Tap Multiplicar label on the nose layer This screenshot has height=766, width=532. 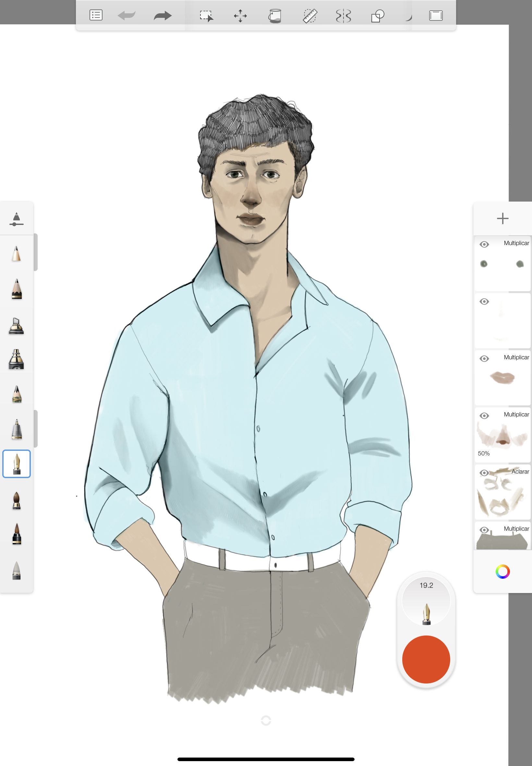[x=516, y=414]
